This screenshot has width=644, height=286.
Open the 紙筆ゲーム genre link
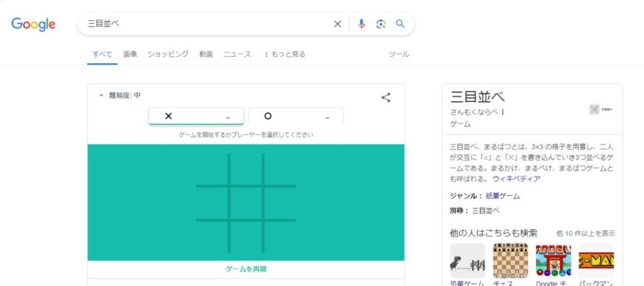pos(502,196)
